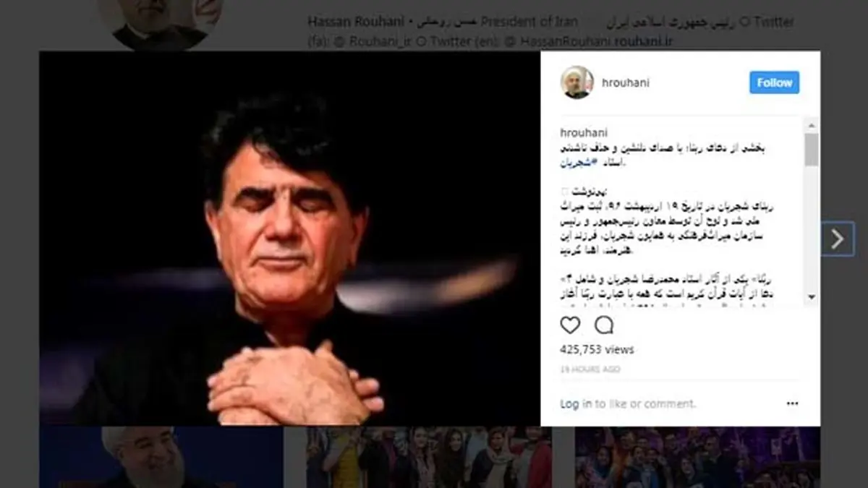Click the 425,753 views count
This screenshot has height=488, width=868.
[x=597, y=349]
